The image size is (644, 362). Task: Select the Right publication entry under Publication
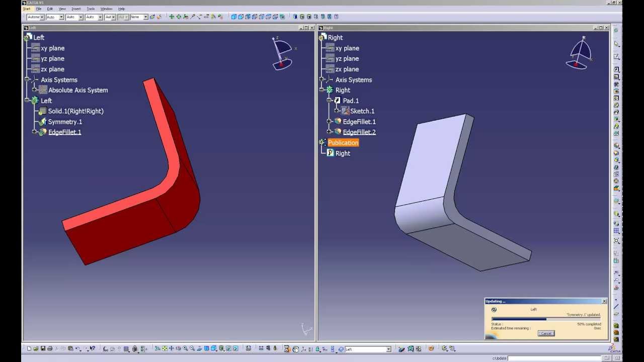(x=343, y=153)
